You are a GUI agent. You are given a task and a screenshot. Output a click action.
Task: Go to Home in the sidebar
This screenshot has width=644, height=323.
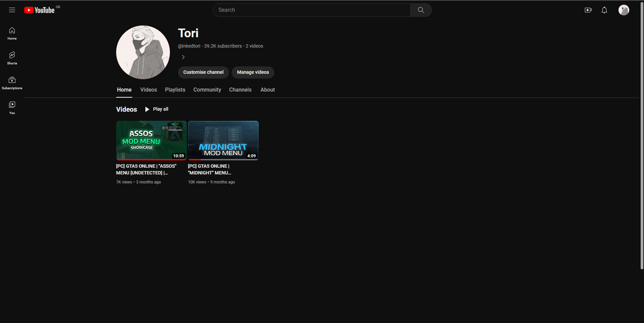click(12, 34)
